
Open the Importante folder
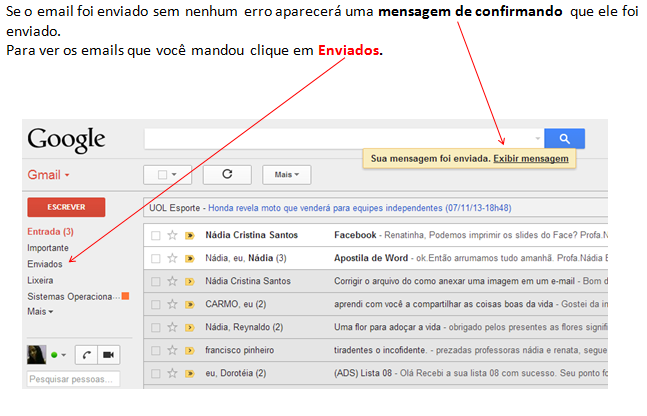[48, 248]
